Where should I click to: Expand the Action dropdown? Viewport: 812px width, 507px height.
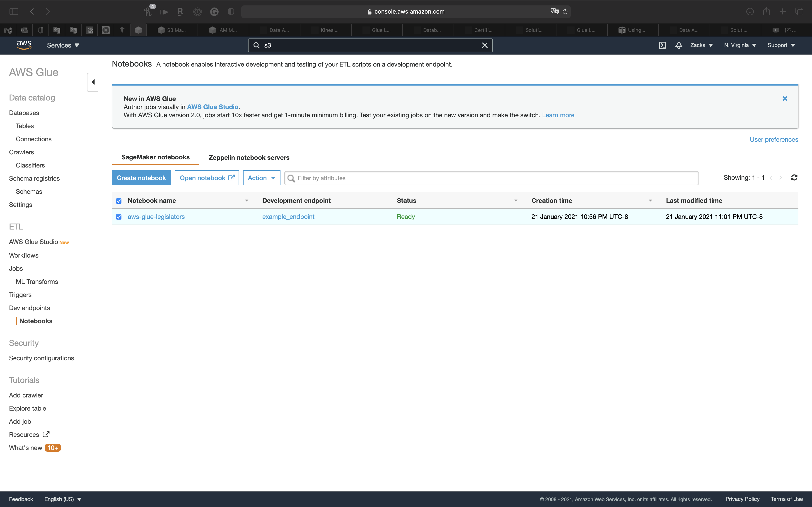point(261,178)
